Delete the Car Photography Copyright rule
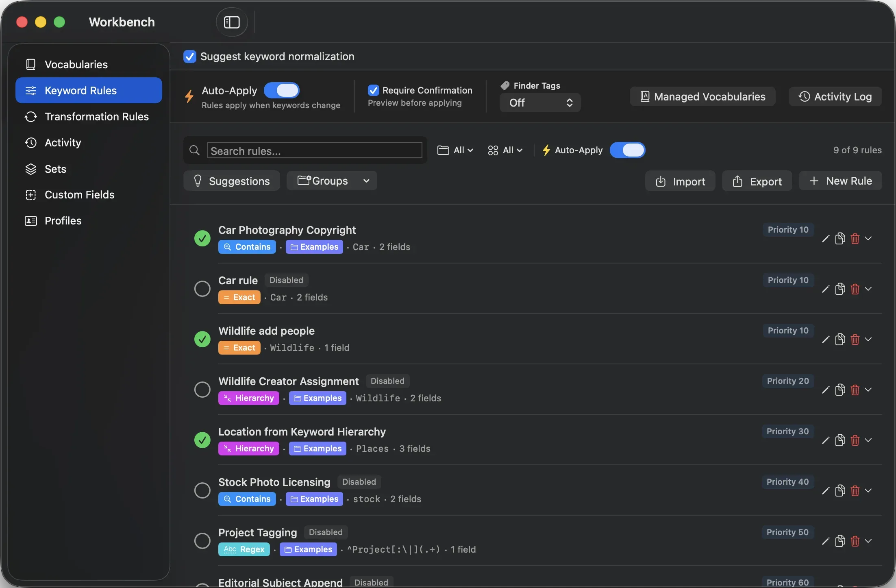 [855, 239]
